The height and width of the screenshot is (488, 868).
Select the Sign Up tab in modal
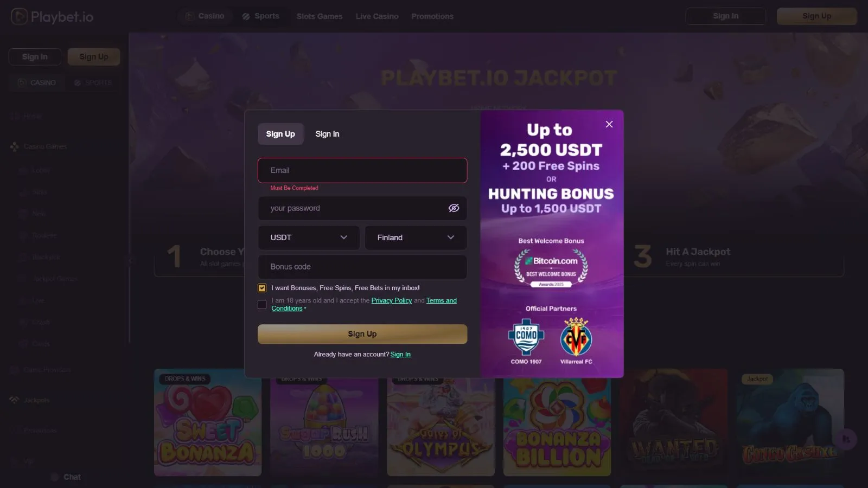click(x=280, y=134)
